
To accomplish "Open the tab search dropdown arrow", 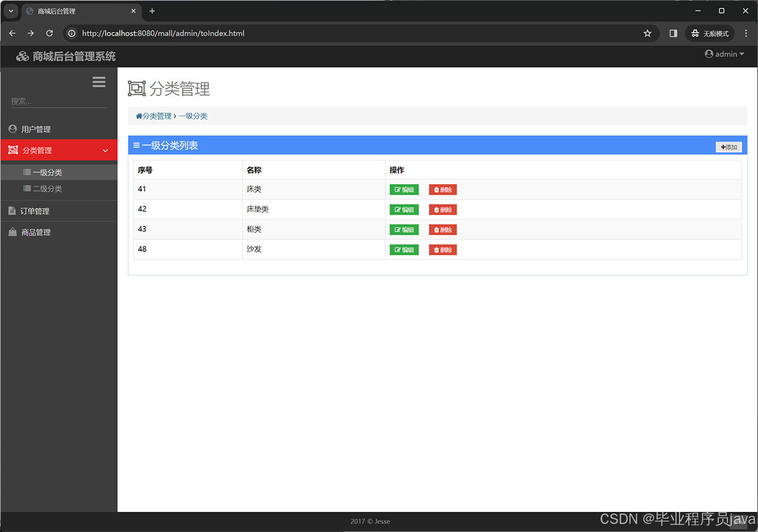I will [10, 11].
